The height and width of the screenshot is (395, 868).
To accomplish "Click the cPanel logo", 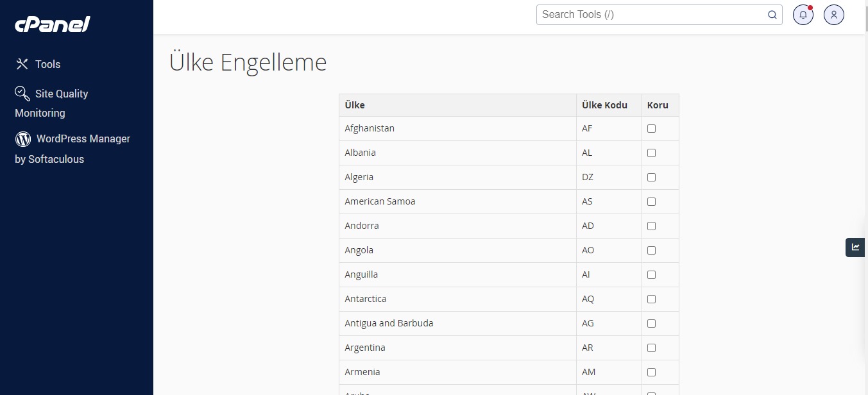I will point(53,24).
